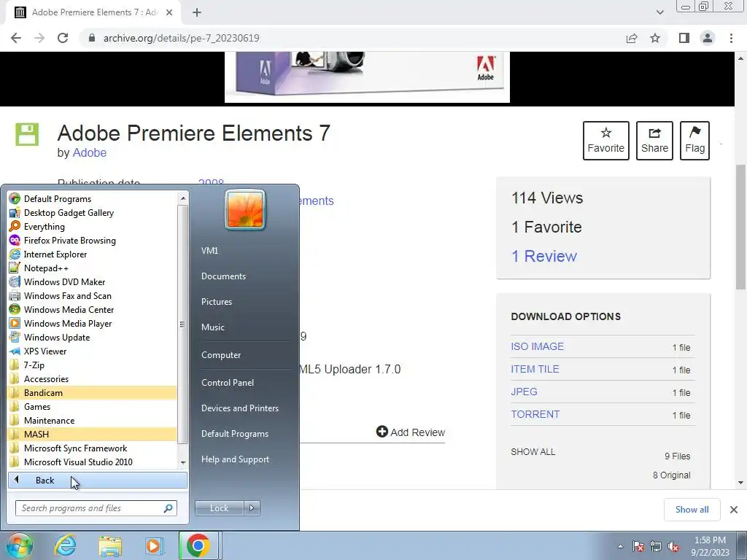Click the Lock button
This screenshot has width=747, height=560.
(x=219, y=508)
